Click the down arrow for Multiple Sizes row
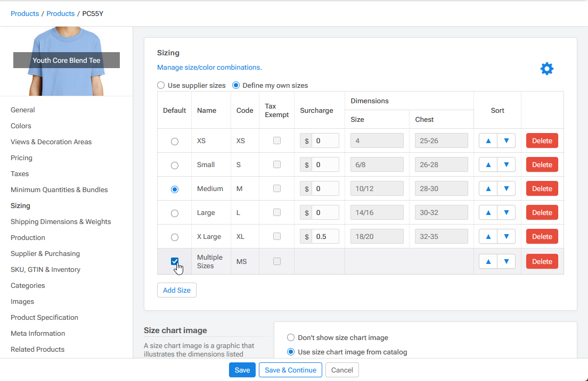The image size is (588, 381). pyautogui.click(x=505, y=261)
